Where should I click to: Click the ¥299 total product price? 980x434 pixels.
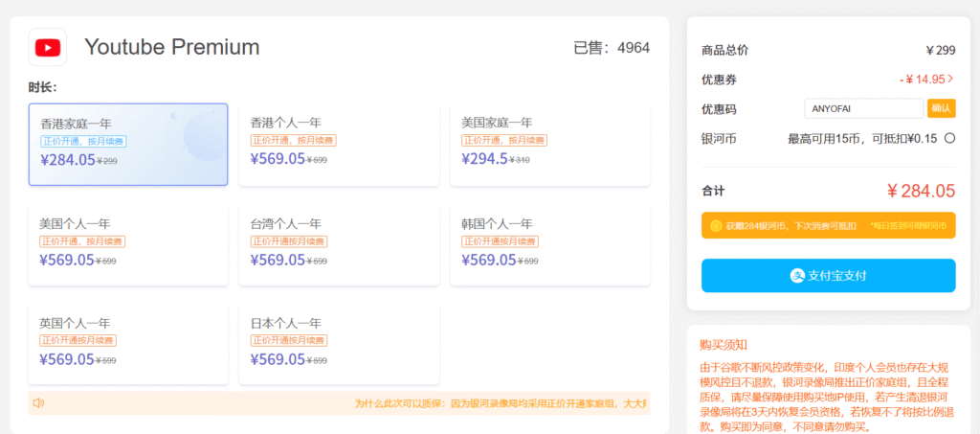pos(941,51)
